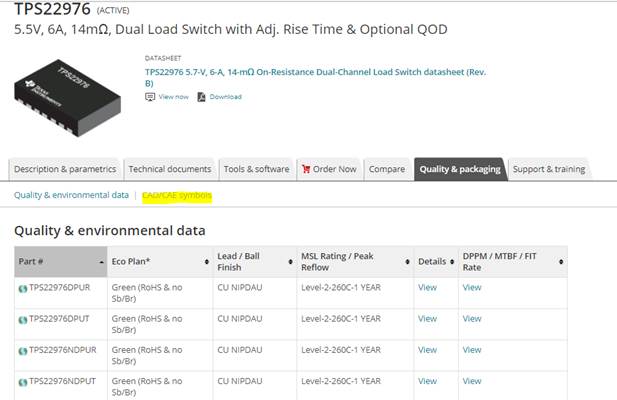Open the TPS22976 datasheet title link
The image size is (617, 400).
[x=315, y=77]
